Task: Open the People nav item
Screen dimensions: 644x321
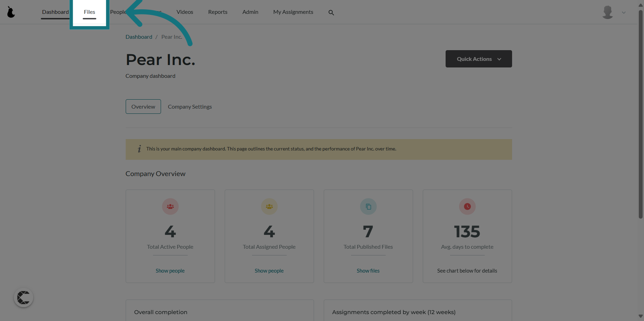Action: pyautogui.click(x=118, y=12)
